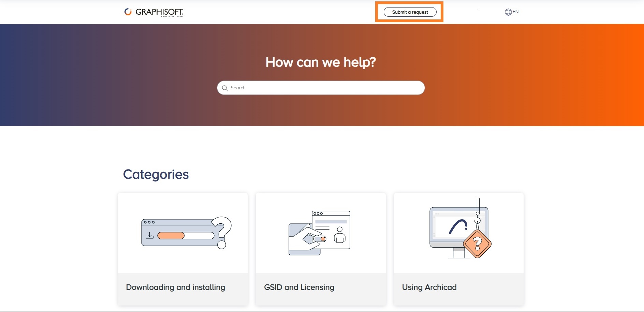Open the Downloading and installing category illustration
644x312 pixels.
tap(186, 233)
